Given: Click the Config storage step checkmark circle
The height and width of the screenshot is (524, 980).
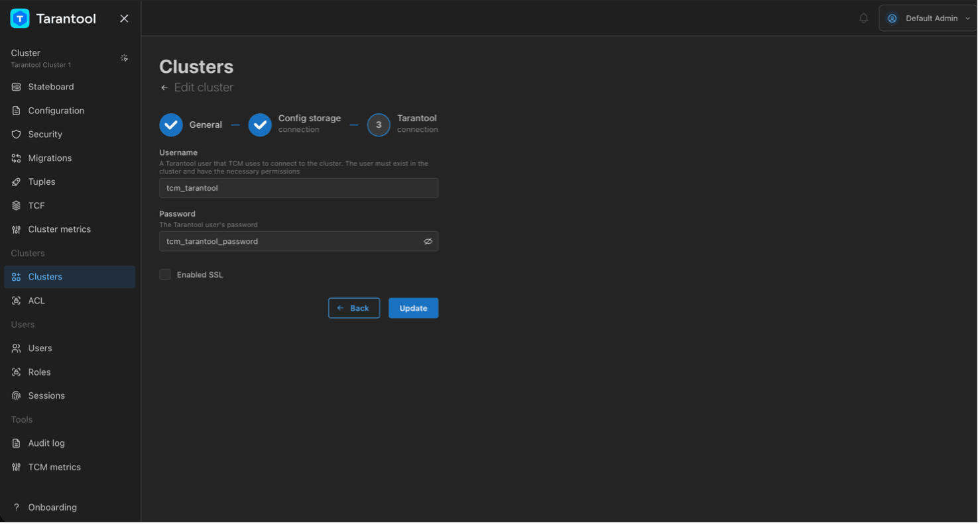Looking at the screenshot, I should coord(261,125).
